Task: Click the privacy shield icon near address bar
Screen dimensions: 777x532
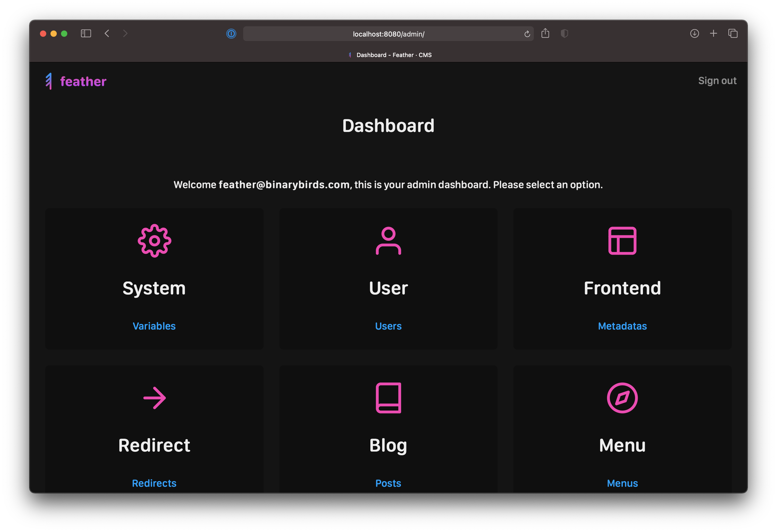Action: coord(564,33)
